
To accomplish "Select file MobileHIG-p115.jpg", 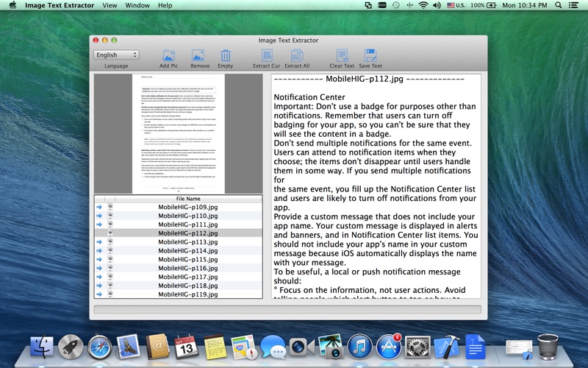I will 179,260.
